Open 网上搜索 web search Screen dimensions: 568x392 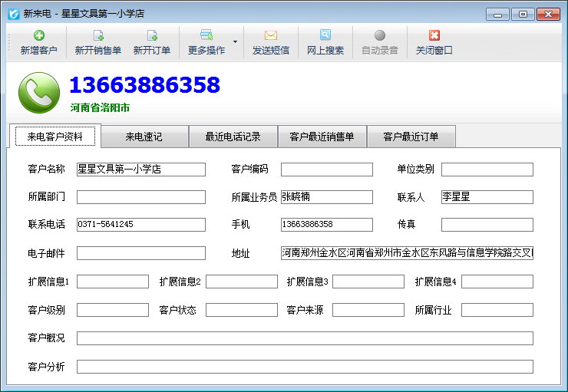325,36
